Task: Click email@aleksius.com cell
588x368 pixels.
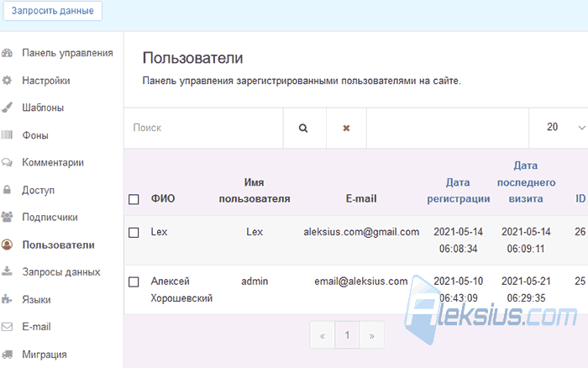Action: click(360, 281)
